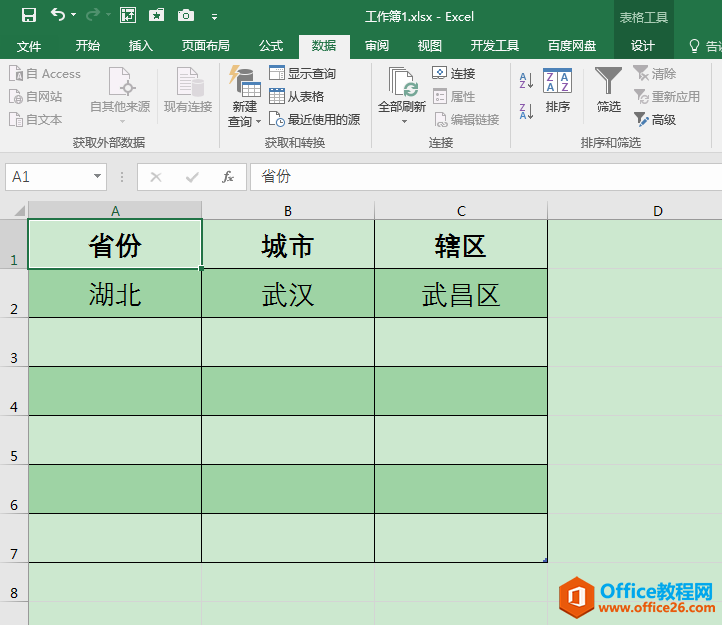Click 编辑链接
The height and width of the screenshot is (625, 722).
click(x=466, y=120)
